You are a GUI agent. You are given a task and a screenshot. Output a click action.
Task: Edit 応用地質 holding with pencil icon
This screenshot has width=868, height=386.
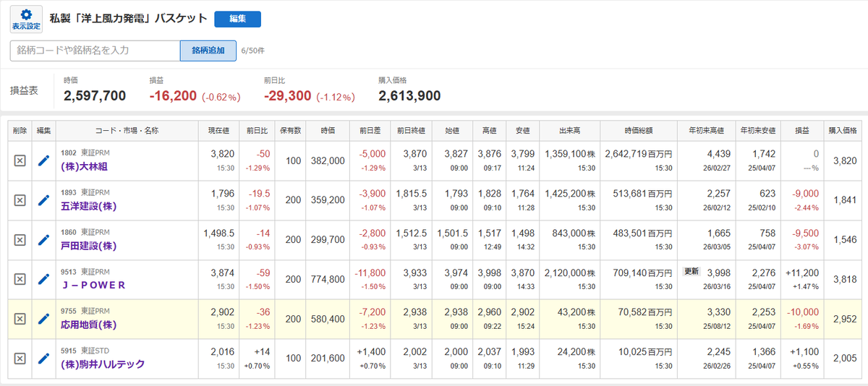43,319
